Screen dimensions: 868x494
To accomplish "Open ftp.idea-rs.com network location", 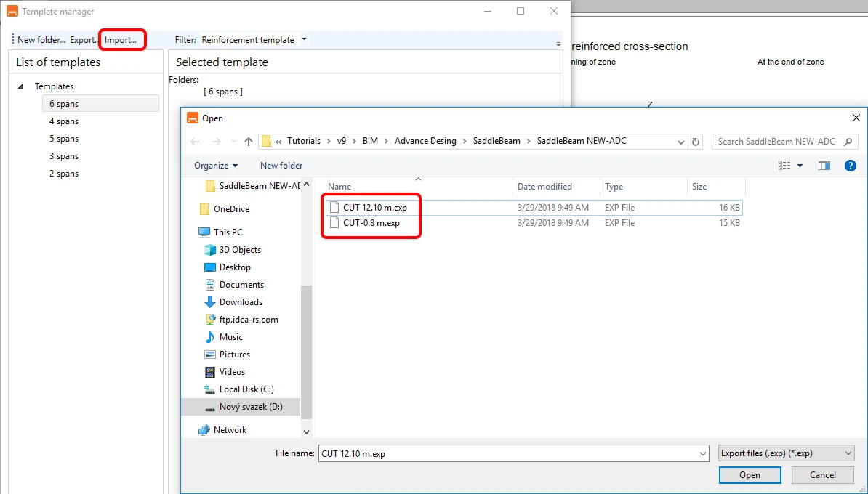I will pos(249,320).
